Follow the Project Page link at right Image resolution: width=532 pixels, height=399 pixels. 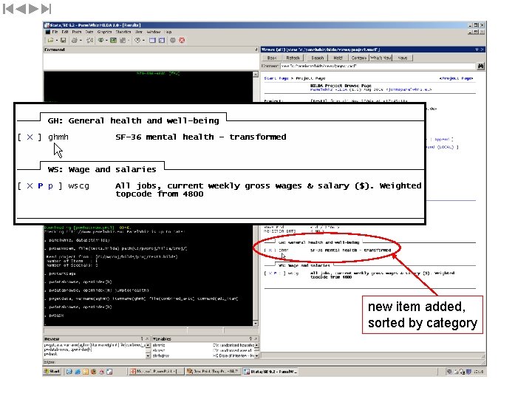click(x=457, y=78)
